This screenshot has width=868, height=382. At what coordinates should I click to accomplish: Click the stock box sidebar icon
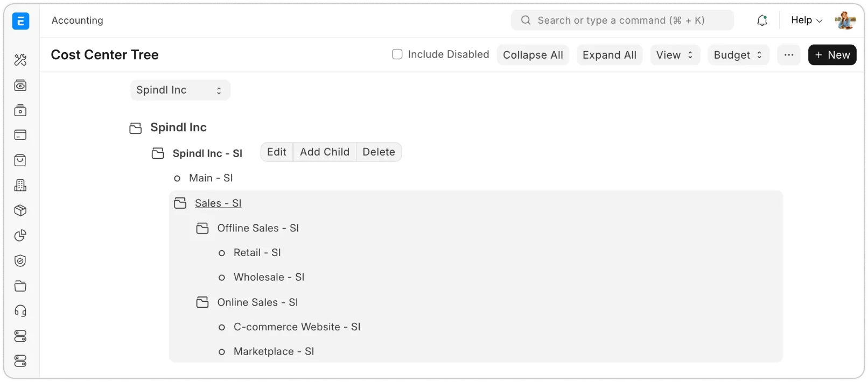pyautogui.click(x=20, y=210)
